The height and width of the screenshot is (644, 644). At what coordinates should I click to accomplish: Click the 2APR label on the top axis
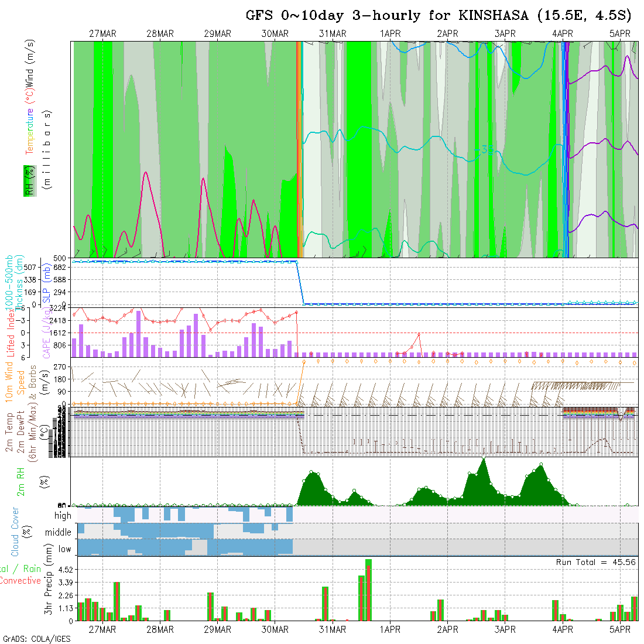[448, 34]
